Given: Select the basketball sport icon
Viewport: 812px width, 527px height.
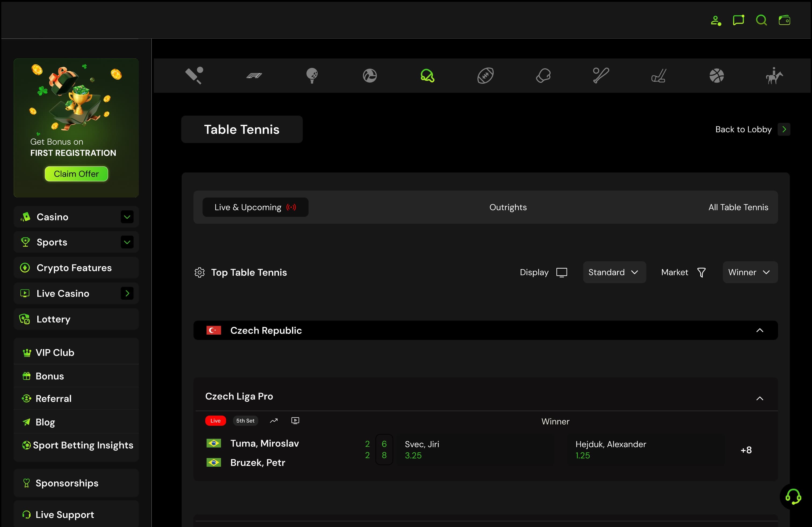Looking at the screenshot, I should [716, 75].
